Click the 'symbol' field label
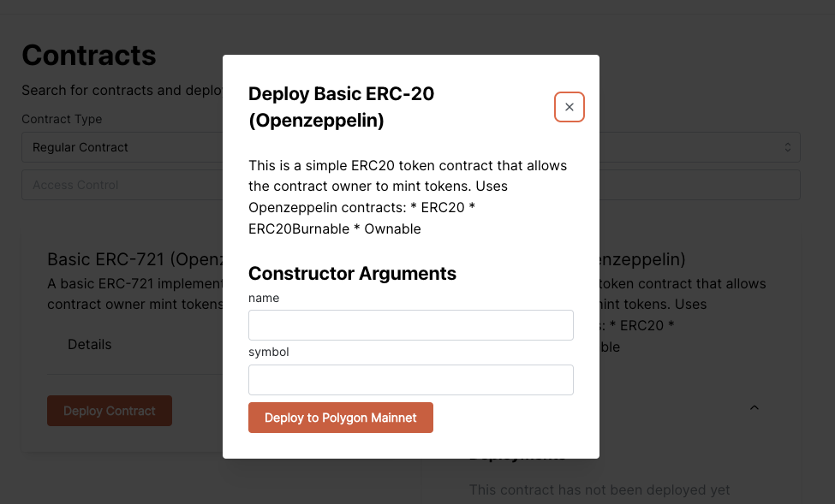 [268, 353]
